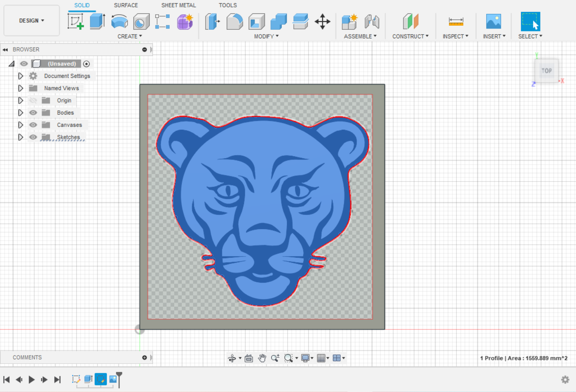Activate the Select window tool

(x=530, y=22)
